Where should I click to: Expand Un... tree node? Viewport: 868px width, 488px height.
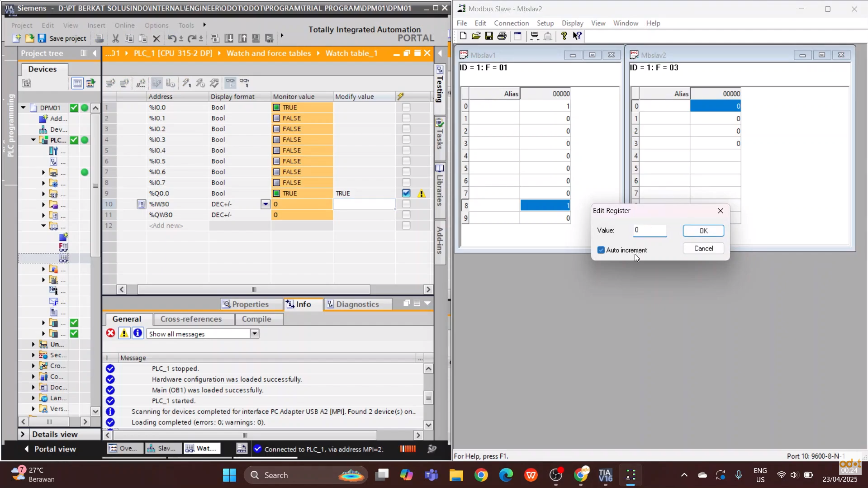click(x=33, y=345)
